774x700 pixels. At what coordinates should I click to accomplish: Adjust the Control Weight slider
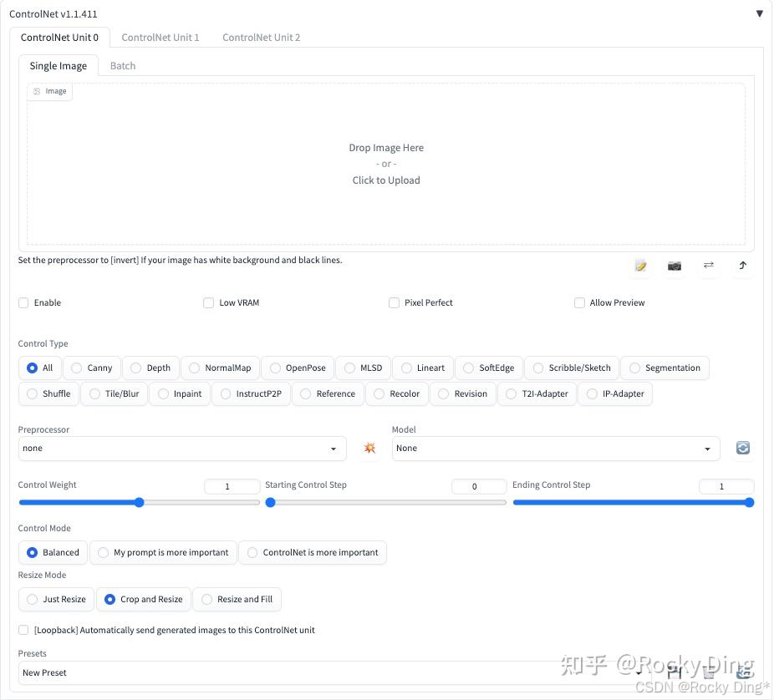(x=140, y=503)
